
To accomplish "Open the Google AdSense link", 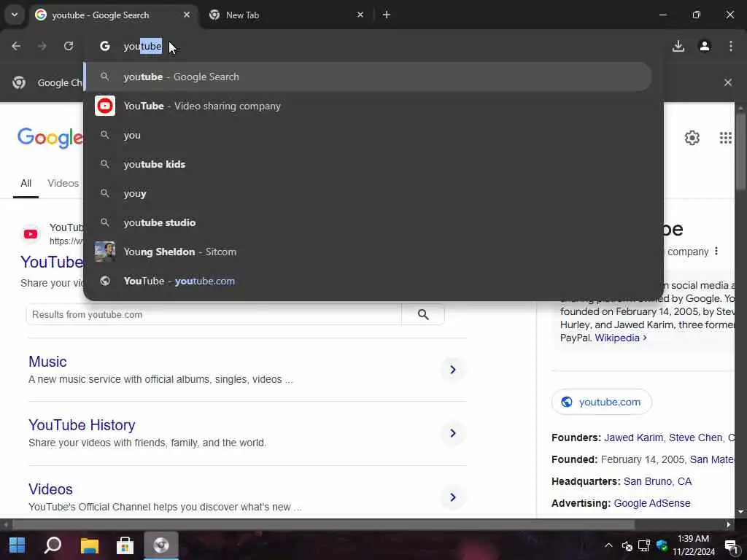I will pyautogui.click(x=651, y=503).
